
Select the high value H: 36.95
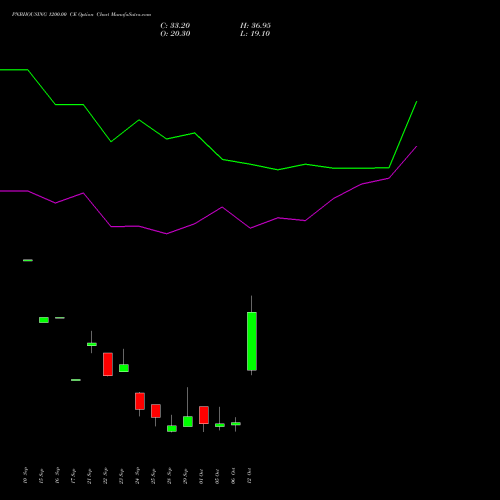255,26
